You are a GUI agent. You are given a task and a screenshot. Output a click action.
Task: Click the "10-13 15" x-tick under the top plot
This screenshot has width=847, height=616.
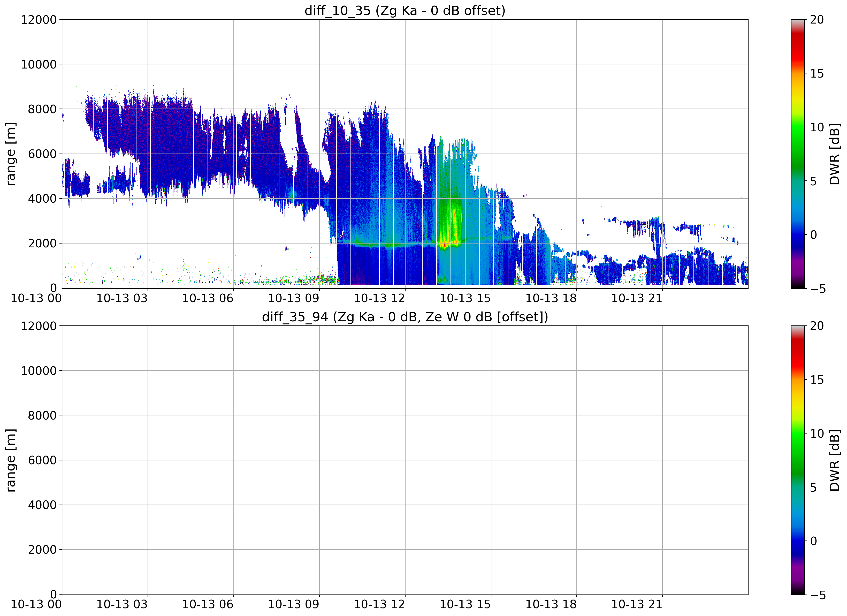pos(465,298)
